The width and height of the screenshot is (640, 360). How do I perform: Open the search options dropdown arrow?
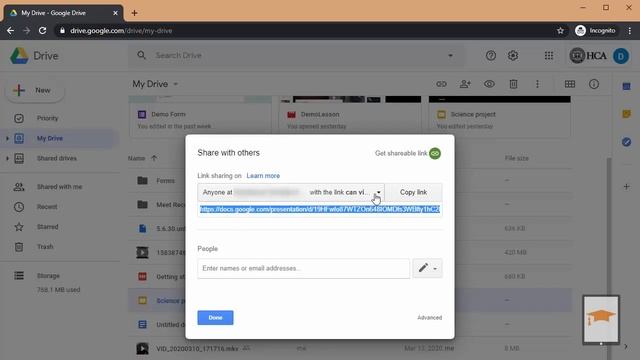tap(450, 56)
